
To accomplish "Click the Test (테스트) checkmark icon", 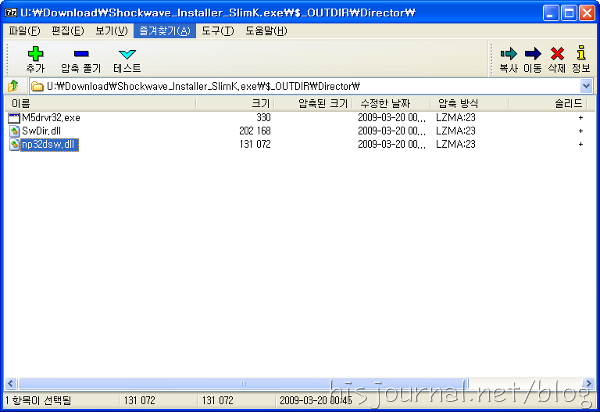I will (127, 54).
